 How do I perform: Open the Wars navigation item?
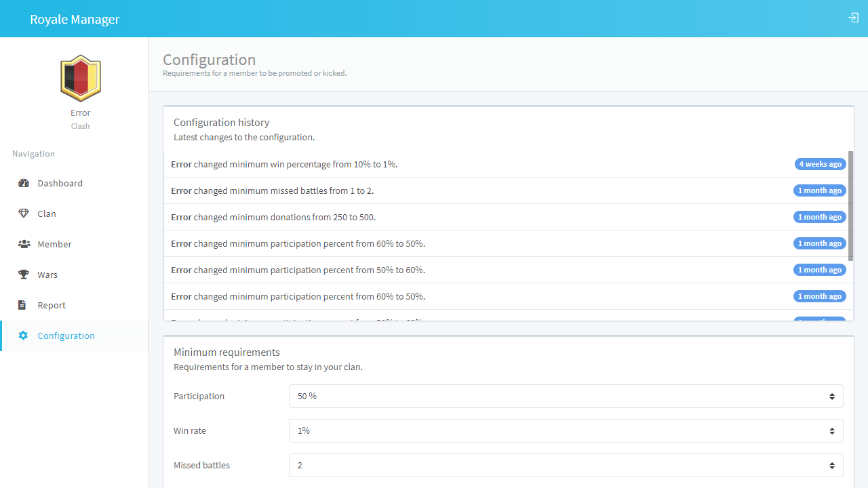47,274
